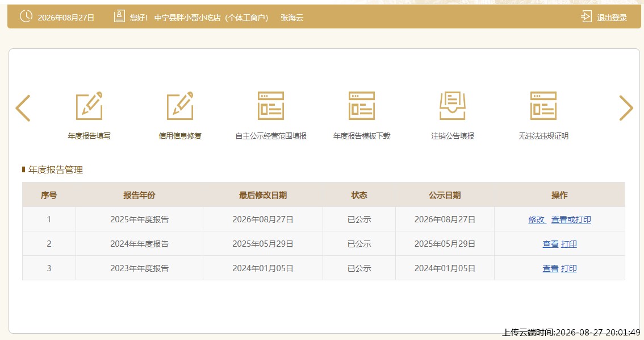Click the 公示日期 column header
The width and height of the screenshot is (644, 340).
coord(445,195)
